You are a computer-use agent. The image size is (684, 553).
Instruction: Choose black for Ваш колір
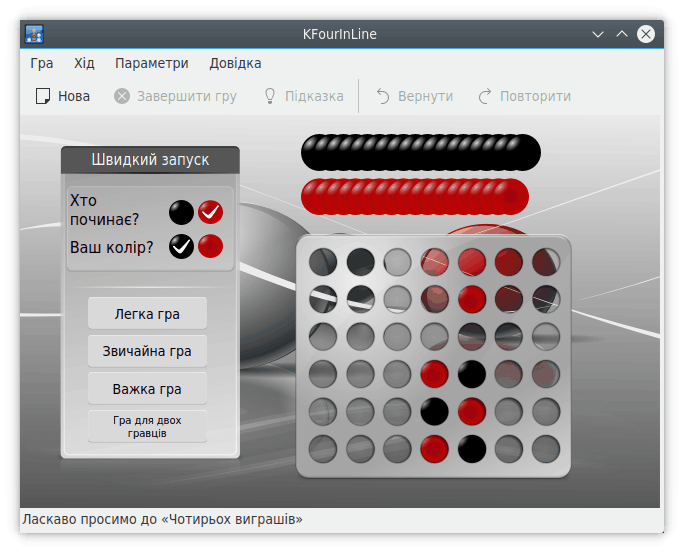(x=181, y=246)
